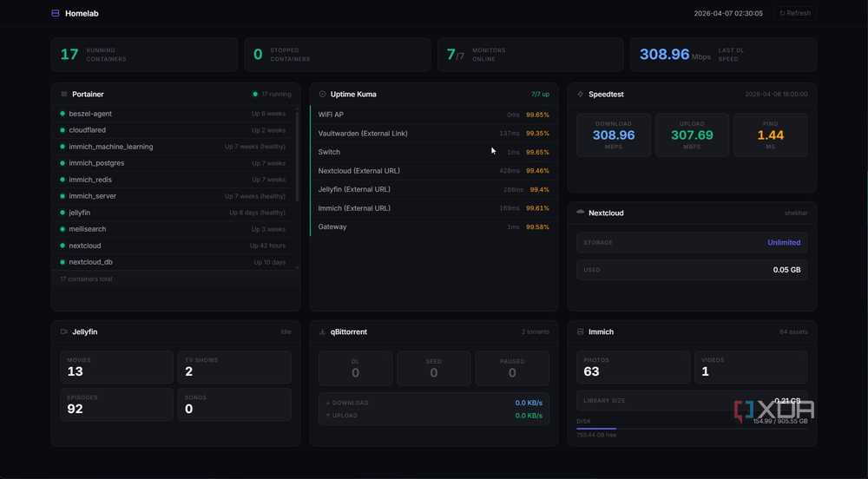
Task: Click the Nextcloud used 0.05 GB value
Action: (786, 270)
